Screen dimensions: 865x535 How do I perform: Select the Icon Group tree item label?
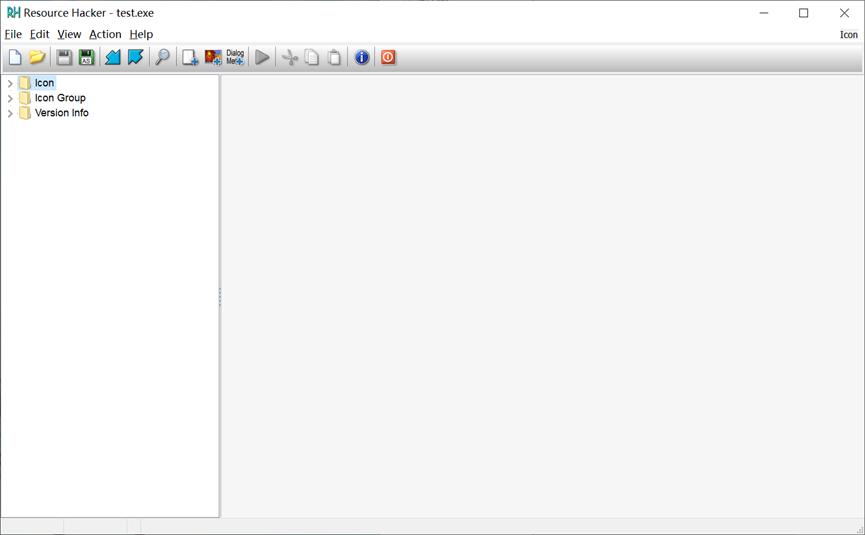click(60, 98)
